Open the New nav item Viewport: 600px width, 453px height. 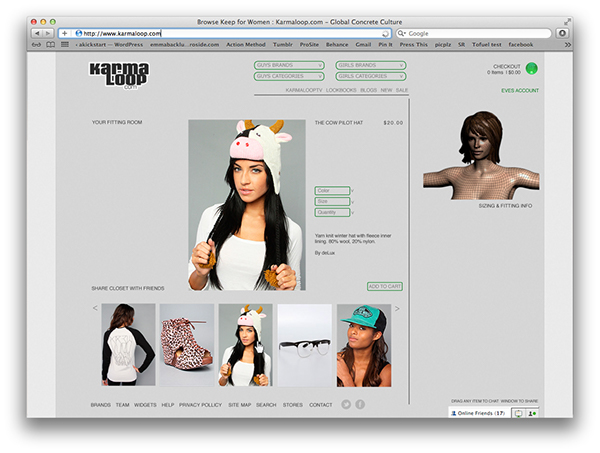pos(386,90)
